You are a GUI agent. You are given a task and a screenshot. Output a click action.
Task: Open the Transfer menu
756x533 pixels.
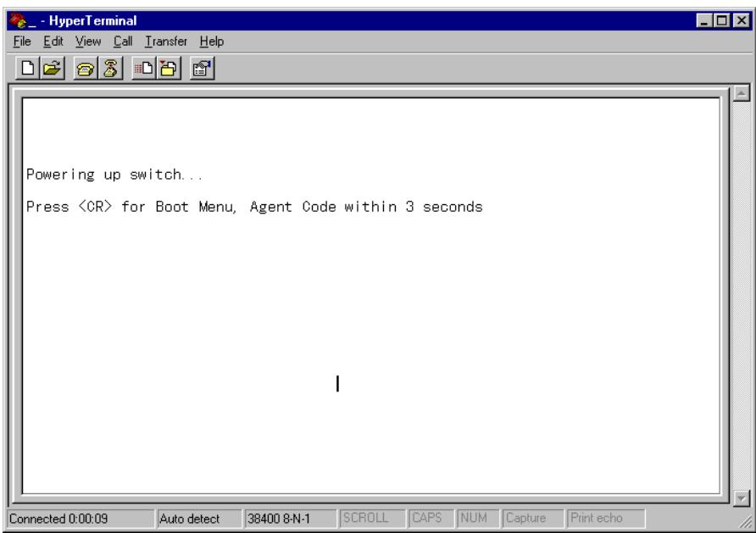166,42
